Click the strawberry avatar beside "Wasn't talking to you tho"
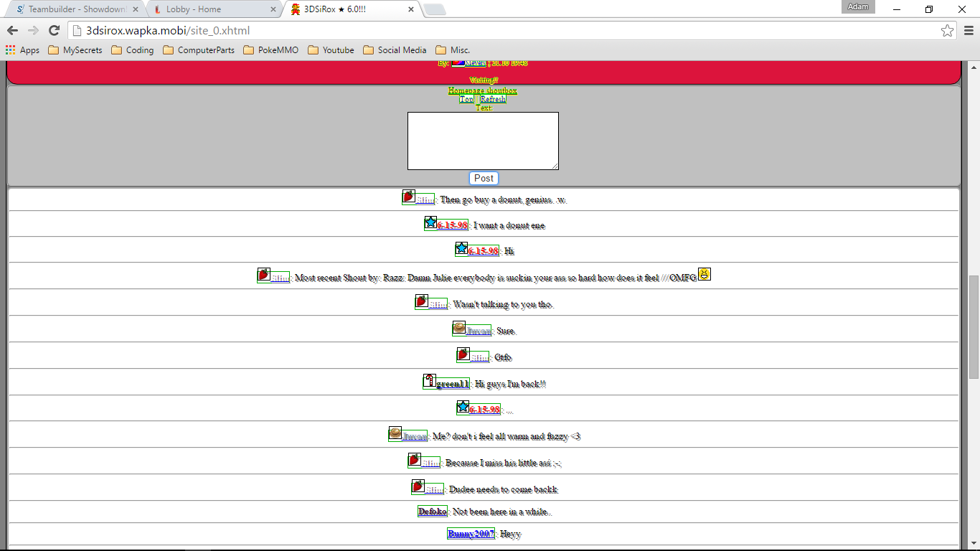 (422, 301)
